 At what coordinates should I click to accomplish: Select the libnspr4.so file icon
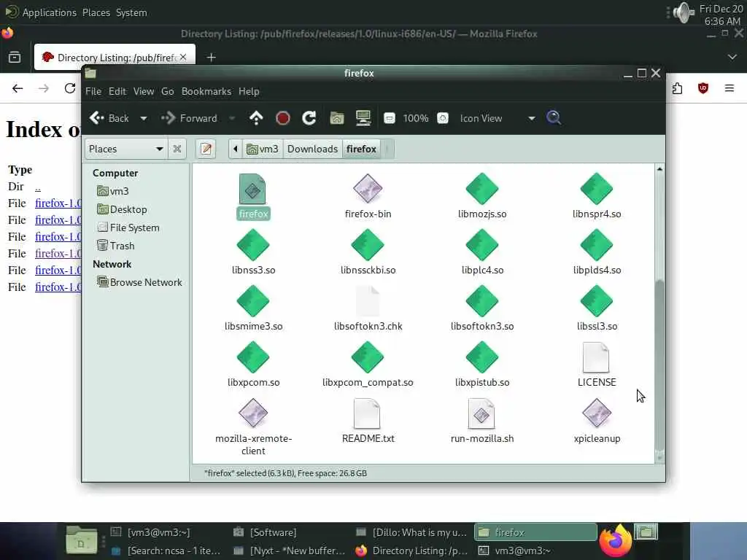tap(597, 189)
